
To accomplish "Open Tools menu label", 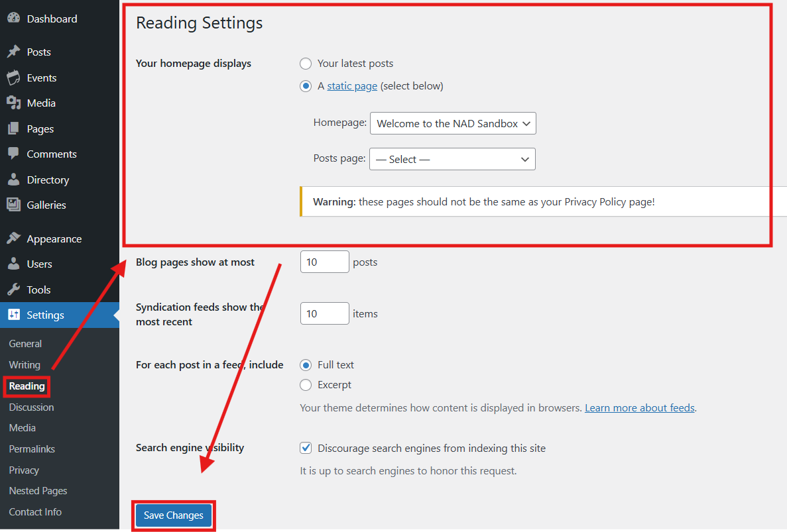I will [38, 290].
